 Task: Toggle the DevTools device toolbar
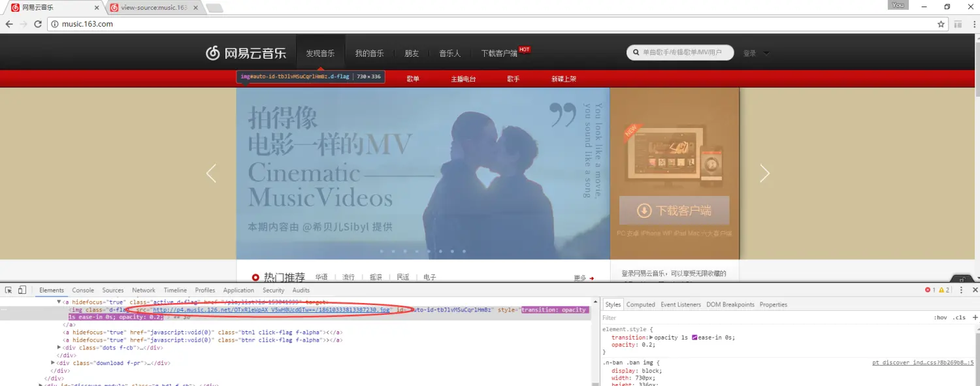pyautogui.click(x=22, y=290)
